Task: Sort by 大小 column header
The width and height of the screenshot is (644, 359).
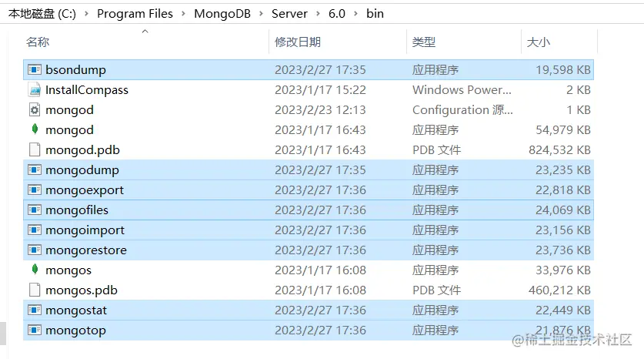Action: [538, 42]
